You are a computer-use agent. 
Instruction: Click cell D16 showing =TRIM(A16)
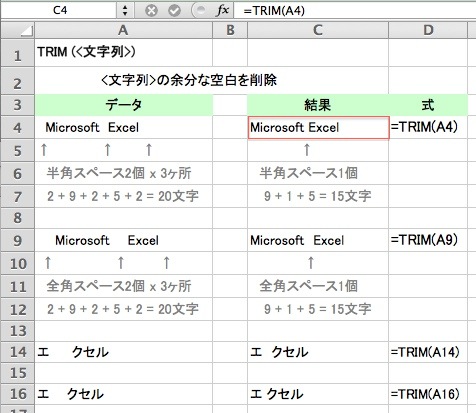pyautogui.click(x=428, y=394)
